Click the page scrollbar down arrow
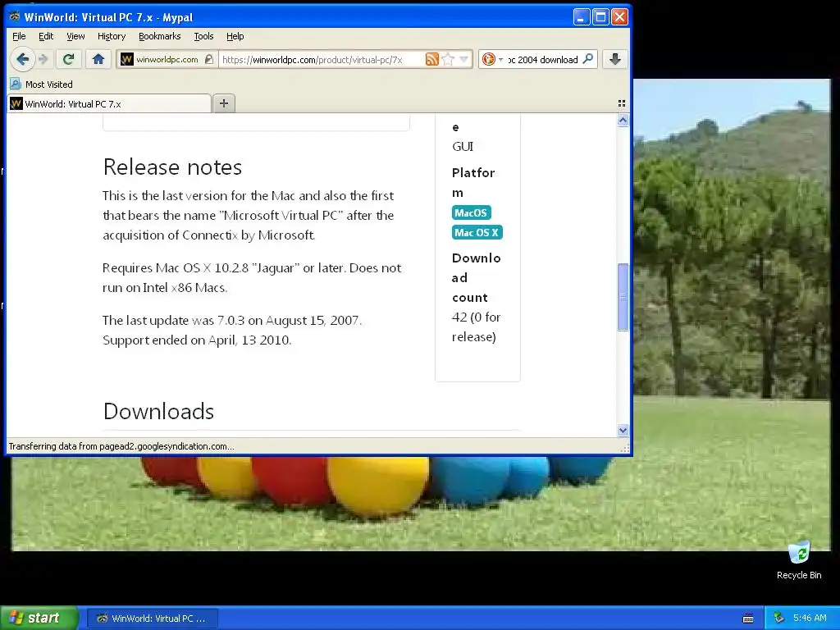This screenshot has height=630, width=840. click(623, 430)
